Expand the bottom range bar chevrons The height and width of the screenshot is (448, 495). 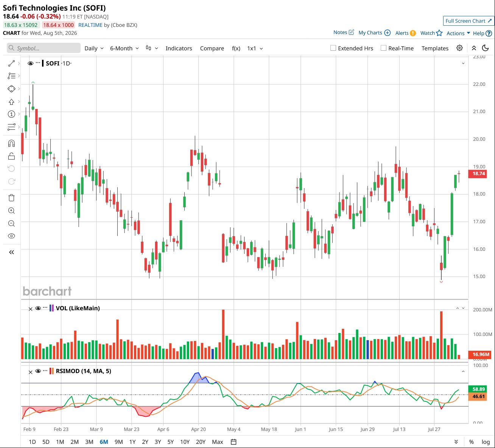point(456,442)
